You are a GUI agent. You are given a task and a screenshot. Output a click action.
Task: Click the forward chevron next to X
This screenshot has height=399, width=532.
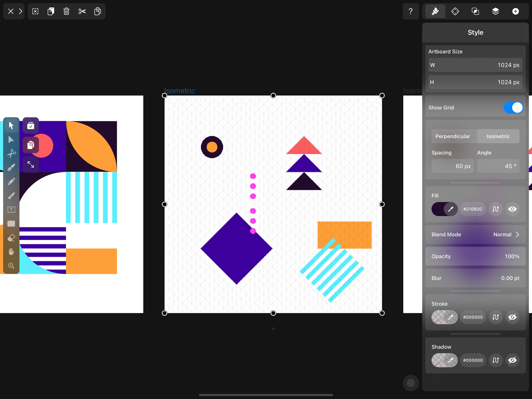pyautogui.click(x=21, y=11)
